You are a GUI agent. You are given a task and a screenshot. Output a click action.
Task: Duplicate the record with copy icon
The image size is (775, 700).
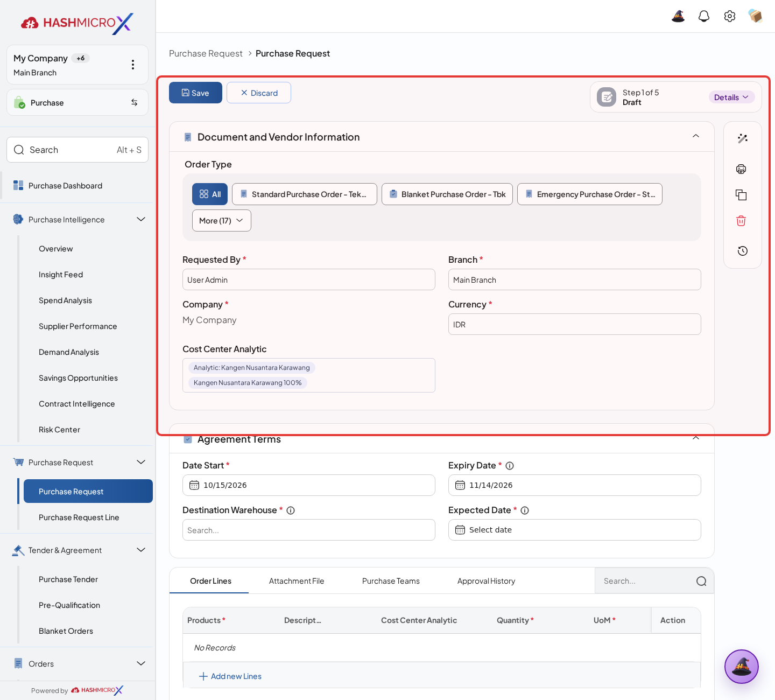741,195
